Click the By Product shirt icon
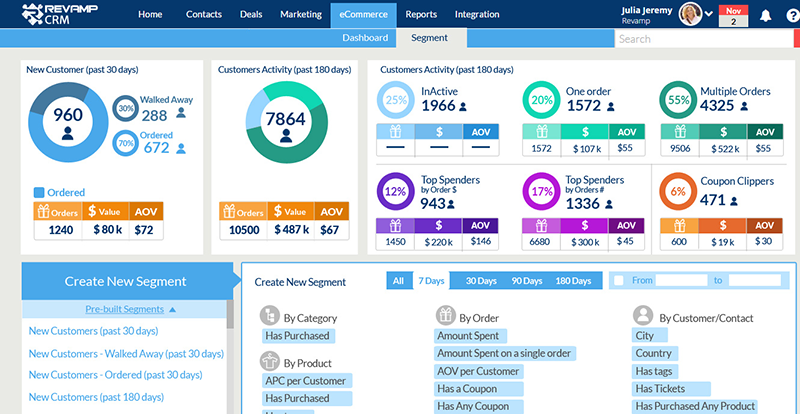 [270, 362]
